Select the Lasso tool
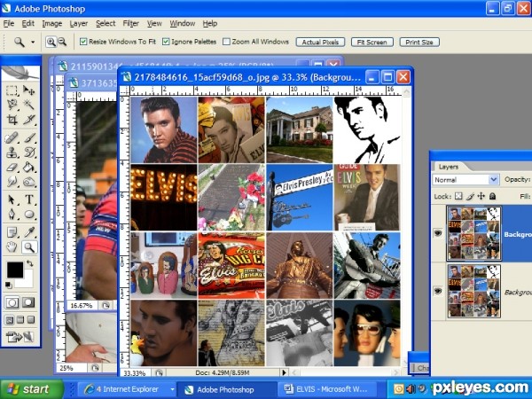This screenshot has width=532, height=399. coord(12,105)
